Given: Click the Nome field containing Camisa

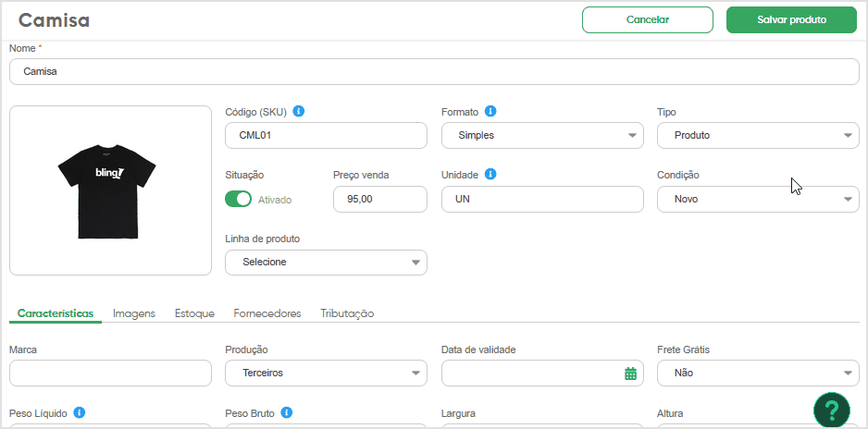Looking at the screenshot, I should (434, 72).
